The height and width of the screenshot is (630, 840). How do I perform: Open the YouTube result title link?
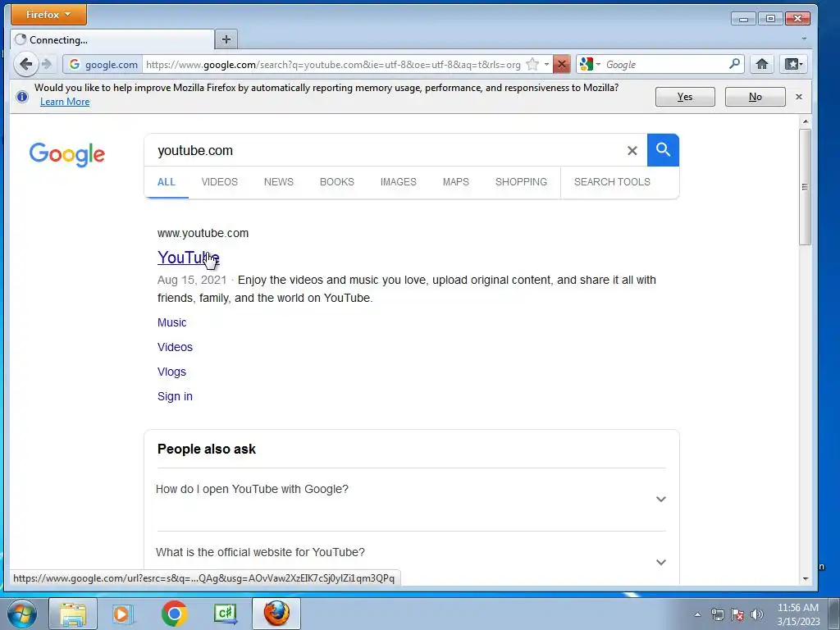tap(188, 257)
